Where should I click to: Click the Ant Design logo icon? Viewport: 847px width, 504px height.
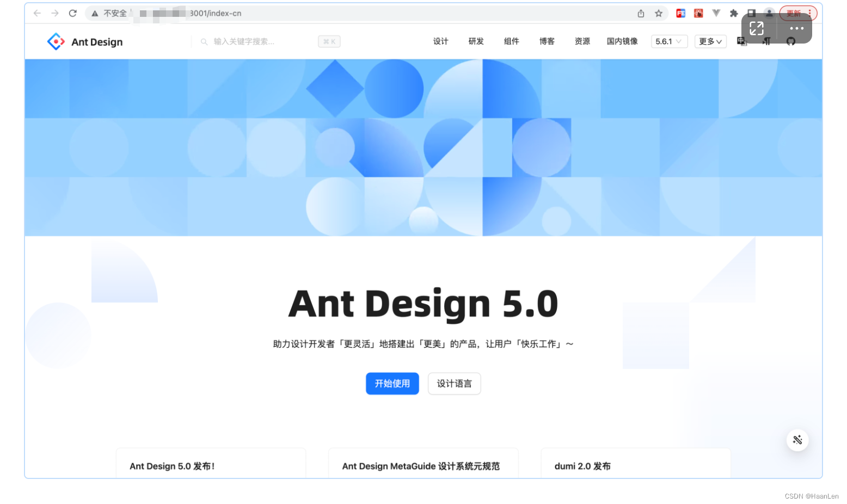click(x=56, y=41)
